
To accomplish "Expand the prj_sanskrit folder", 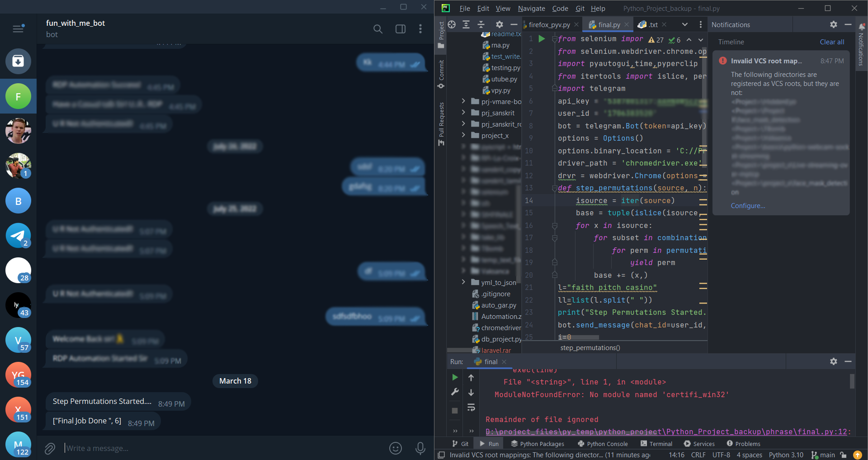I will pos(463,113).
